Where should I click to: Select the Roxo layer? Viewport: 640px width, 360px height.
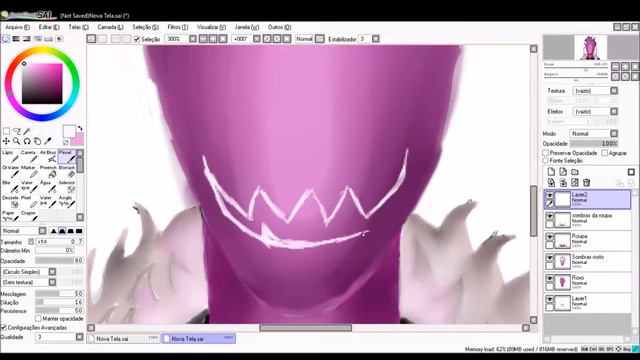point(588,282)
